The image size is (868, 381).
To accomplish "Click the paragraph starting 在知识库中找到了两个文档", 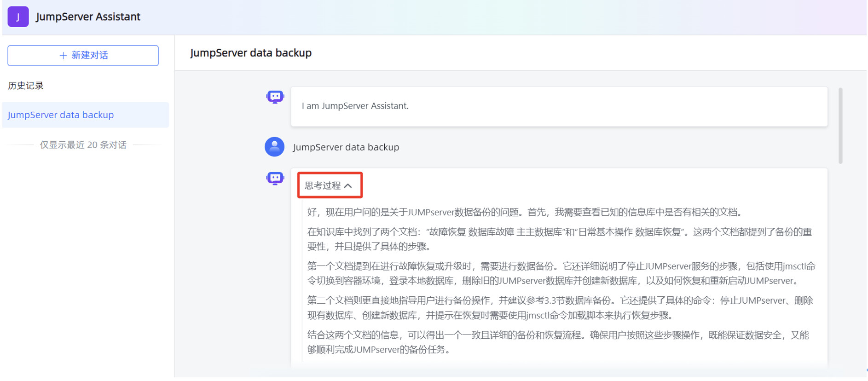I will 560,239.
